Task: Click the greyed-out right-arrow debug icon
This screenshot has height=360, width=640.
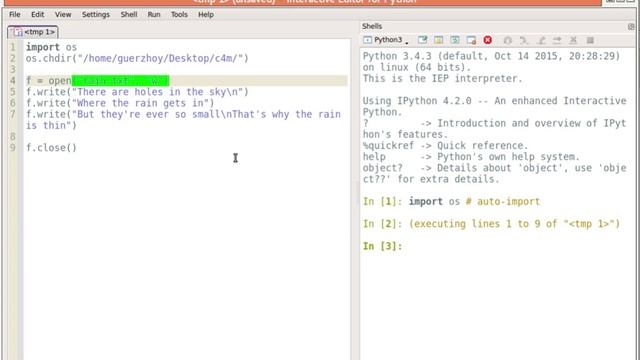Action: (557, 40)
